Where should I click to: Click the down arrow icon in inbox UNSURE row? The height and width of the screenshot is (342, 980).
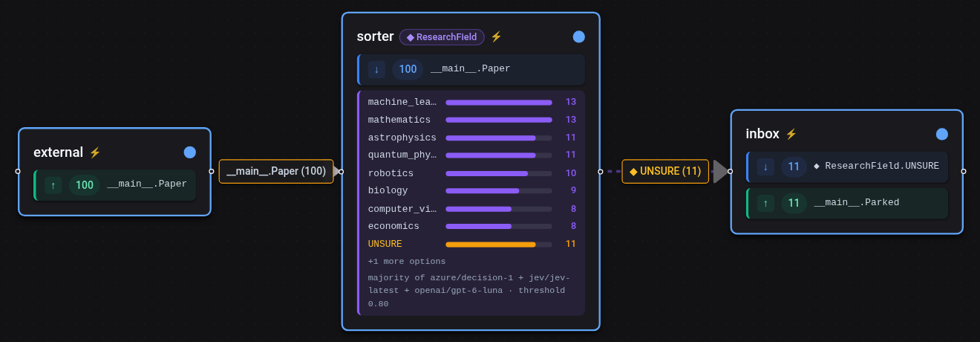pos(765,167)
